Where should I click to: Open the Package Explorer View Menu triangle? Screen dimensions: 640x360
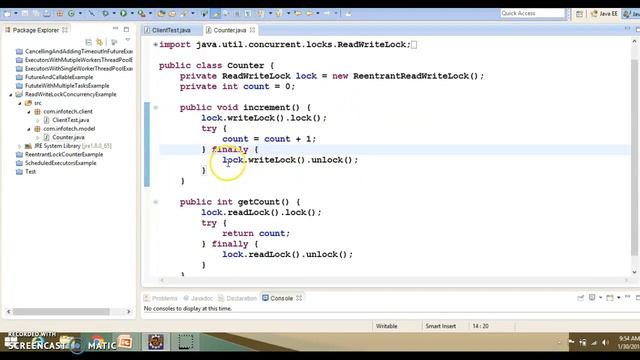click(128, 40)
